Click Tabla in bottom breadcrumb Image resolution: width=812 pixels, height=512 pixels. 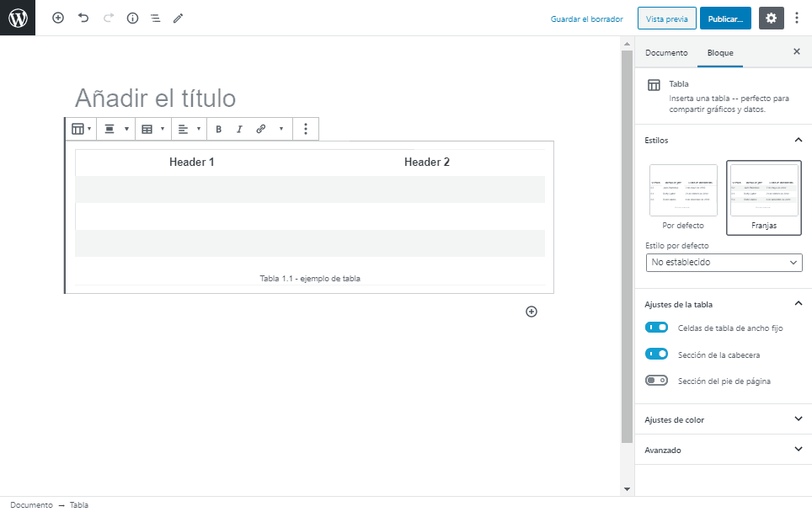point(79,504)
